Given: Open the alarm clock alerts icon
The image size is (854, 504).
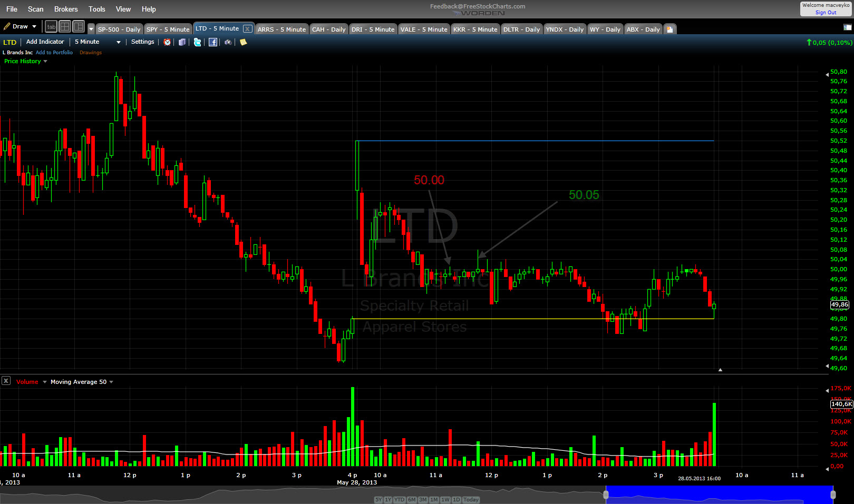Looking at the screenshot, I should point(167,42).
